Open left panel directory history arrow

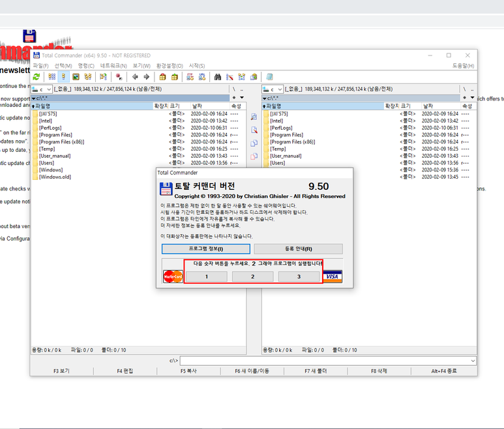[242, 97]
